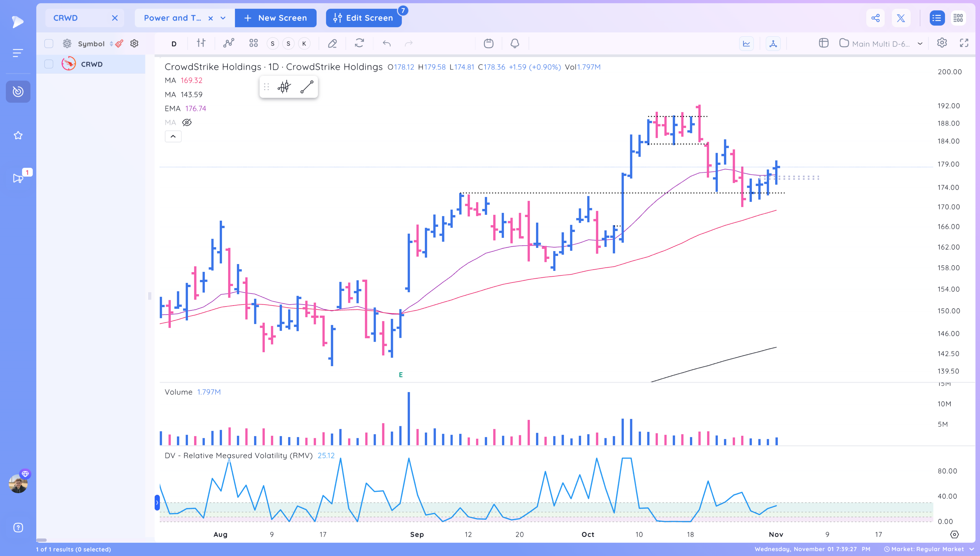Open favorites star in sidebar
This screenshot has width=980, height=556.
coord(18,135)
